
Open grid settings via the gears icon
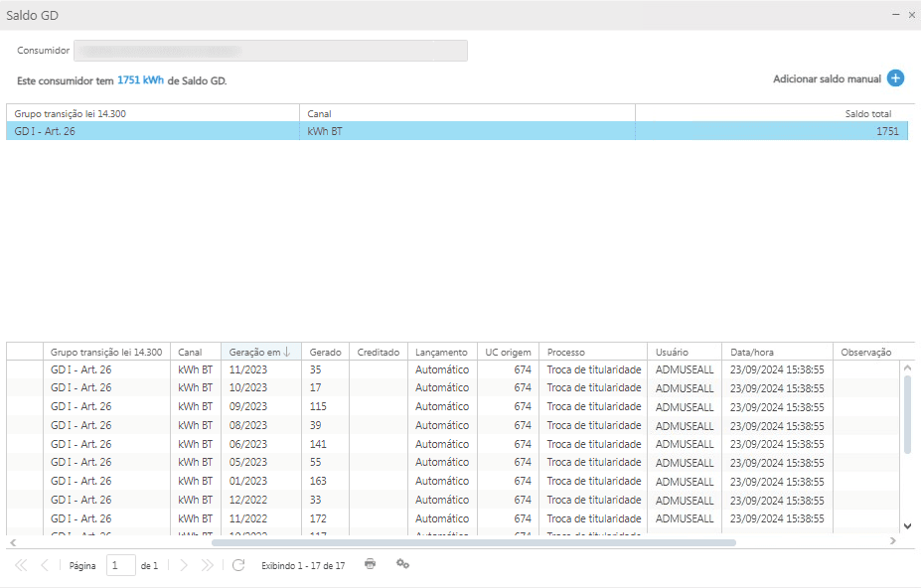pyautogui.click(x=402, y=564)
